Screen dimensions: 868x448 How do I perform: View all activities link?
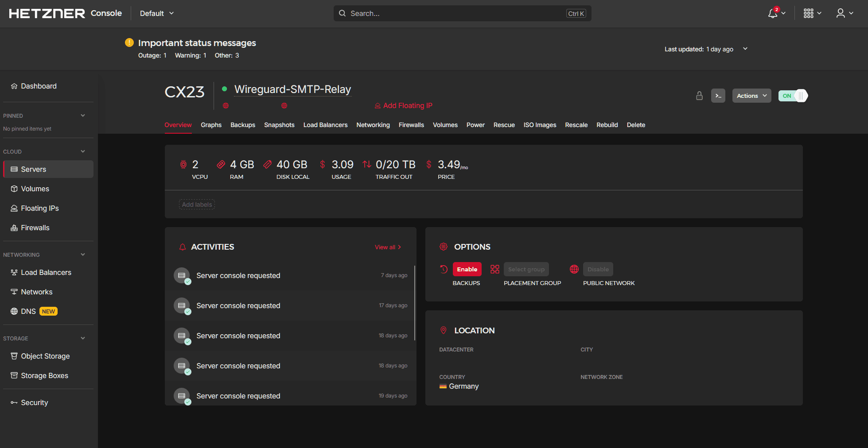pyautogui.click(x=388, y=247)
